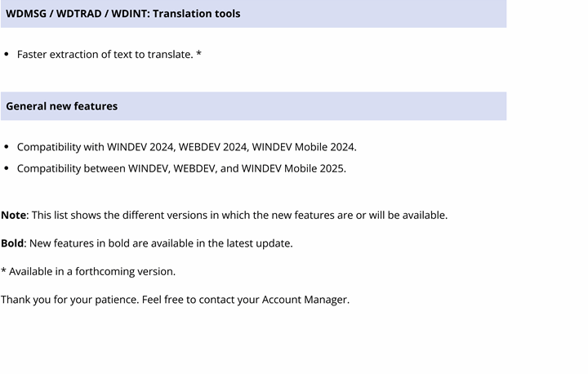Click the bold word Bold label
588x374 pixels.
click(x=12, y=243)
